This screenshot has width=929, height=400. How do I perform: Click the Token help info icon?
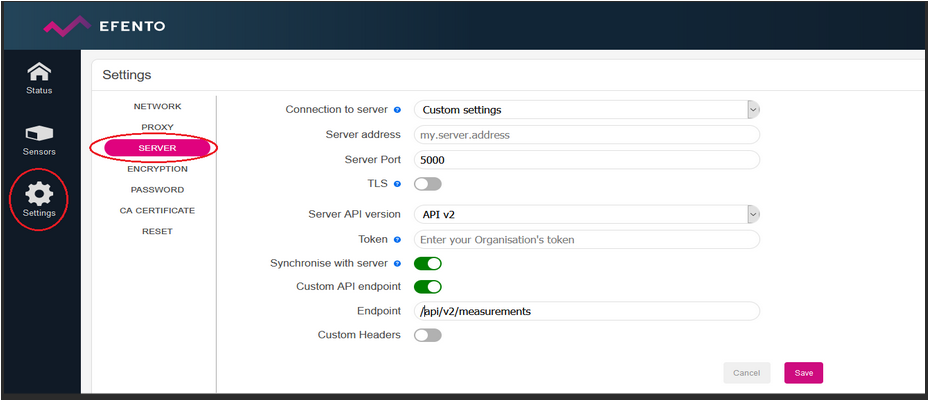(x=397, y=240)
